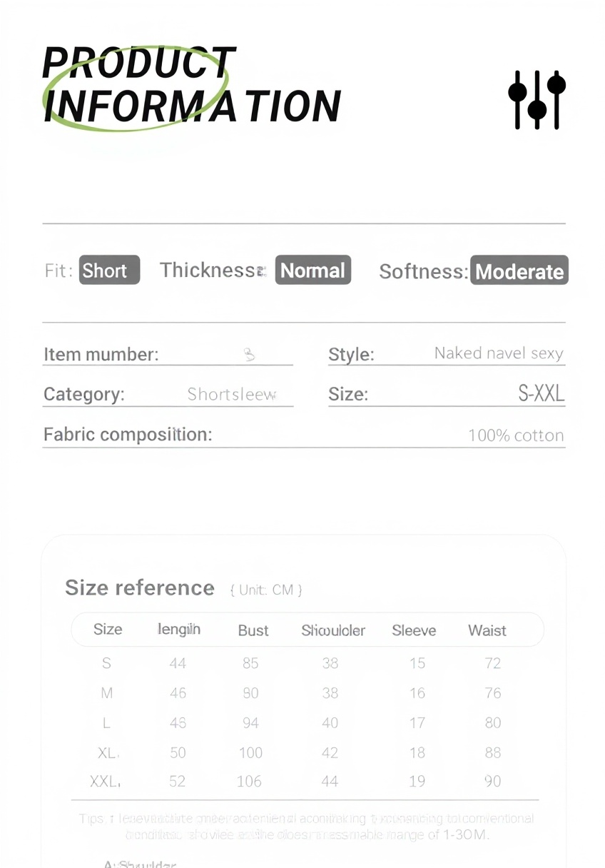Click the Size reference heading
The width and height of the screenshot is (605, 868).
tap(140, 587)
